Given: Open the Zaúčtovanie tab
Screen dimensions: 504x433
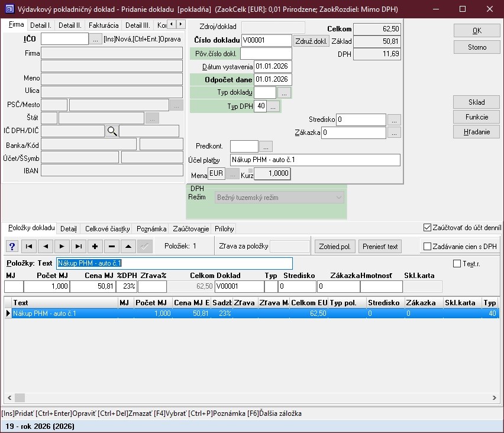Looking at the screenshot, I should [190, 229].
